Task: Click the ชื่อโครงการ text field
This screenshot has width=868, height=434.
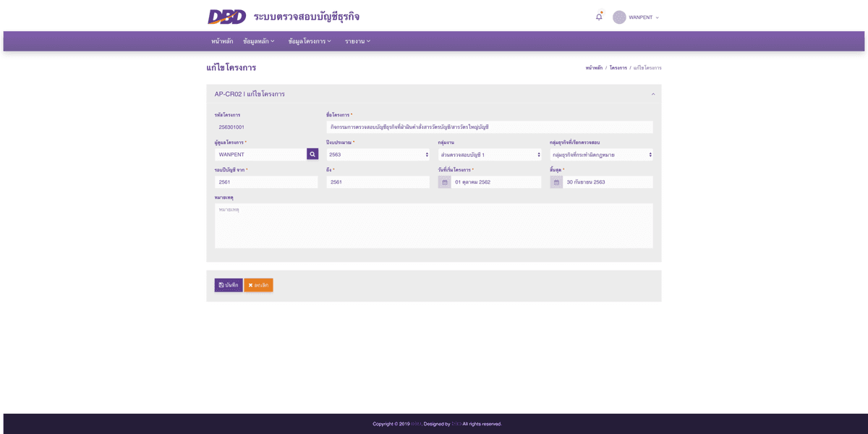Action: coord(490,127)
